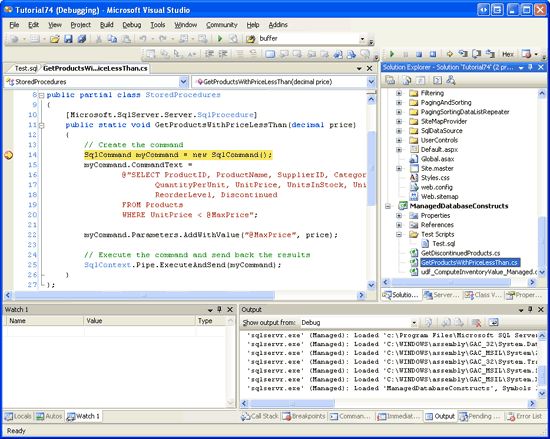Collapse the Test Scripts folder
The image size is (550, 439).
pyautogui.click(x=399, y=235)
